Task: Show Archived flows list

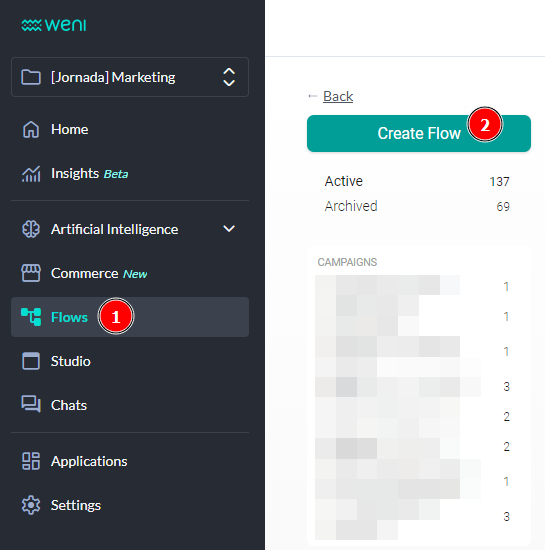Action: 417,206
